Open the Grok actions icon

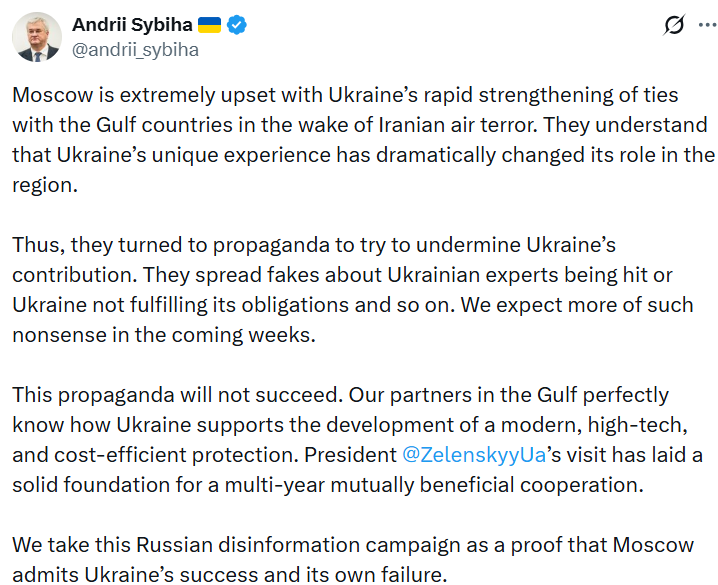673,26
